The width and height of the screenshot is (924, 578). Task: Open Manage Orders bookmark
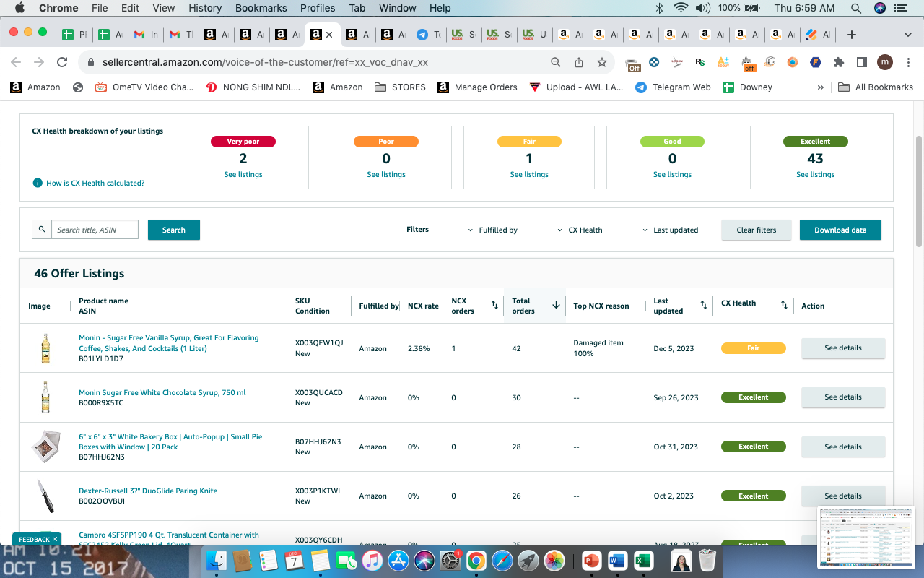coord(476,87)
